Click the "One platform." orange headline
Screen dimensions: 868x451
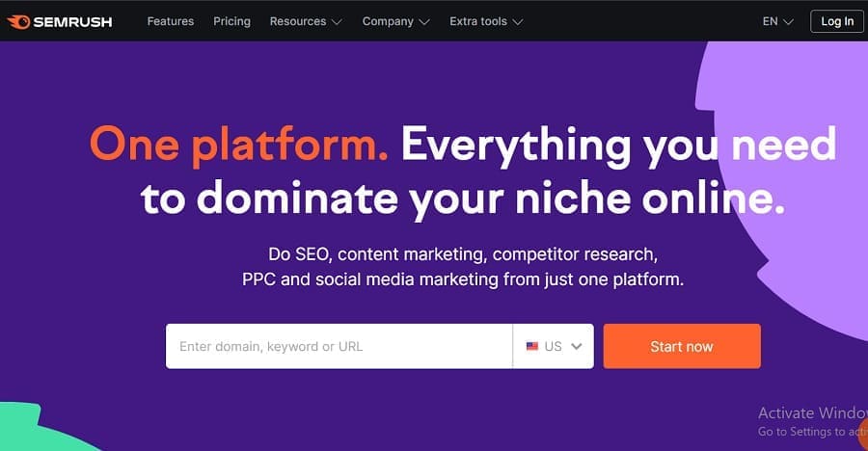(239, 145)
